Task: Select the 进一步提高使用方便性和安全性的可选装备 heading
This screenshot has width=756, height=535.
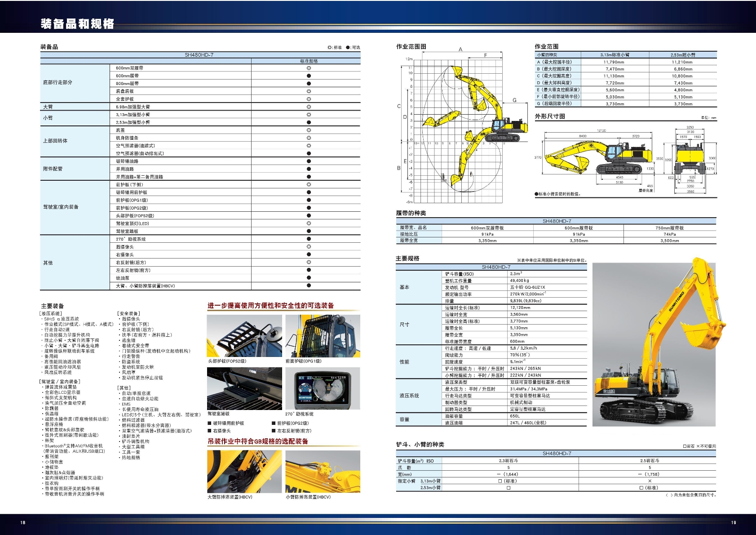Action: point(270,306)
